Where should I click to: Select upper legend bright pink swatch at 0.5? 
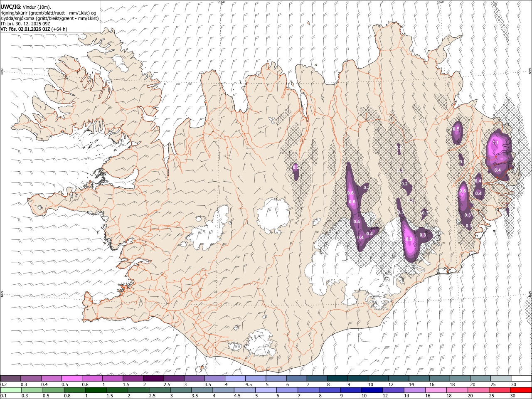coord(71,378)
